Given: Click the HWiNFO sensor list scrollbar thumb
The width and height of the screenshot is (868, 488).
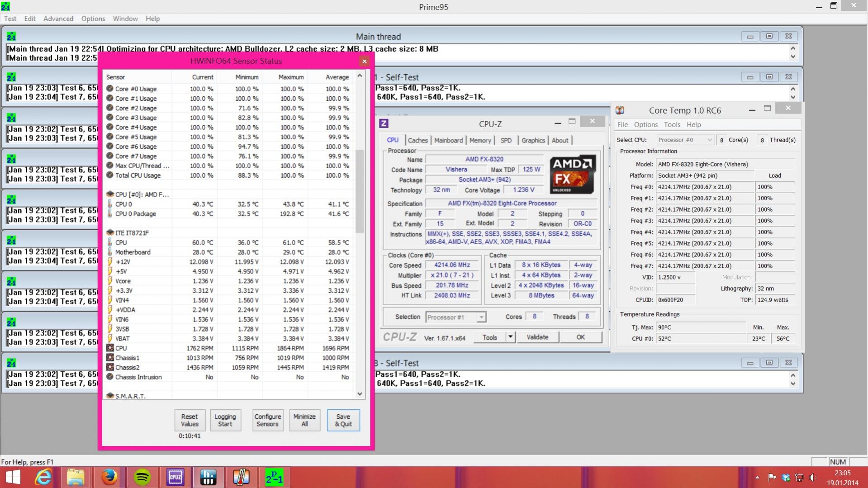Looking at the screenshot, I should (x=360, y=191).
